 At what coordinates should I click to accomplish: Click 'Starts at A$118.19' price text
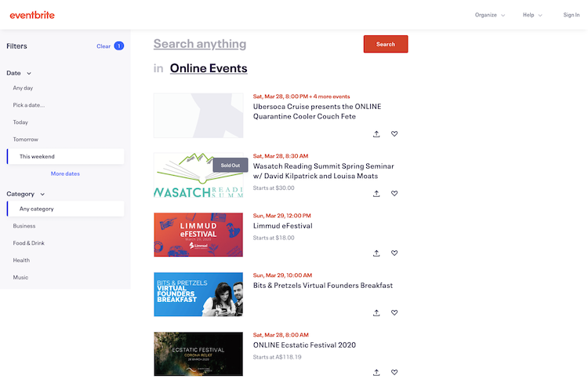pyautogui.click(x=277, y=357)
